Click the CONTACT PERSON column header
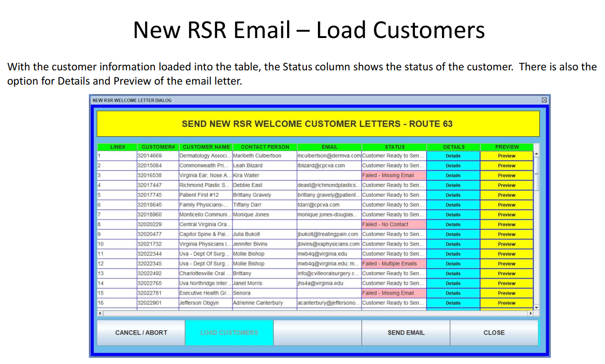605x364 pixels. [265, 147]
